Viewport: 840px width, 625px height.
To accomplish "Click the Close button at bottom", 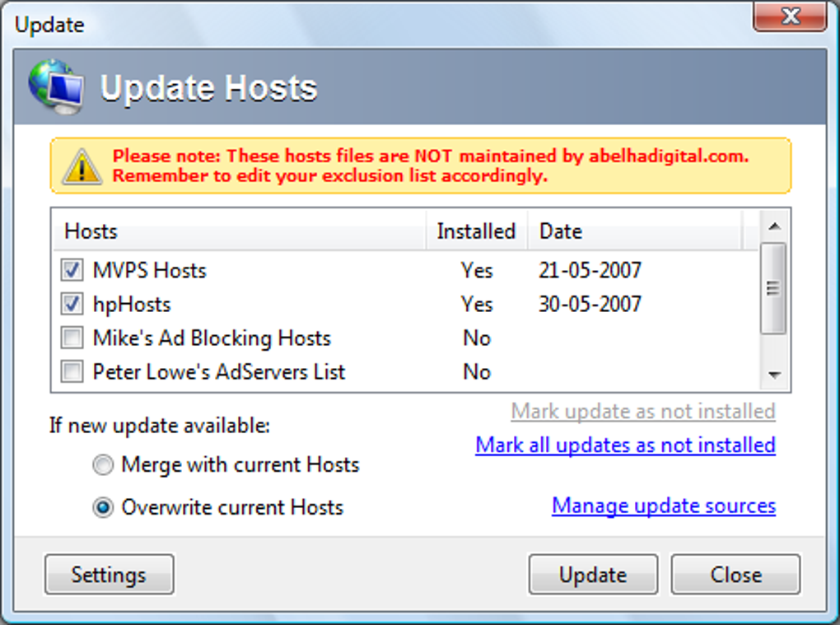I will coord(735,575).
